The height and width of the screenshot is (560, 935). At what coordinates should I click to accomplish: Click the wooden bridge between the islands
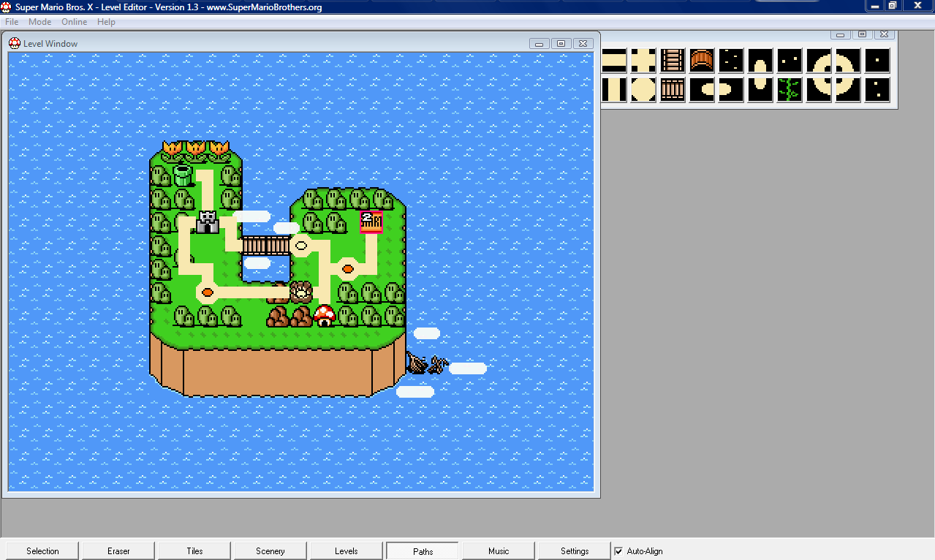tap(266, 245)
